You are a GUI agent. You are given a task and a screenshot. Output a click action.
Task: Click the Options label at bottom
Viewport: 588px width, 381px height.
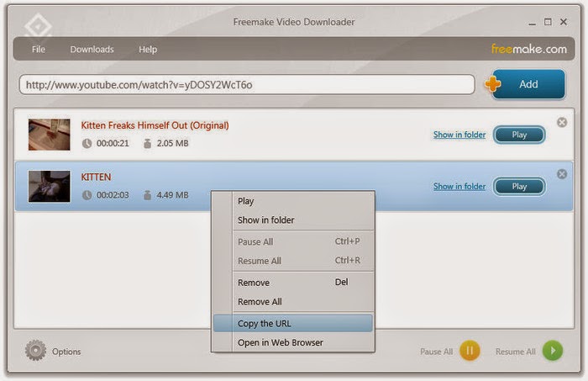point(66,352)
